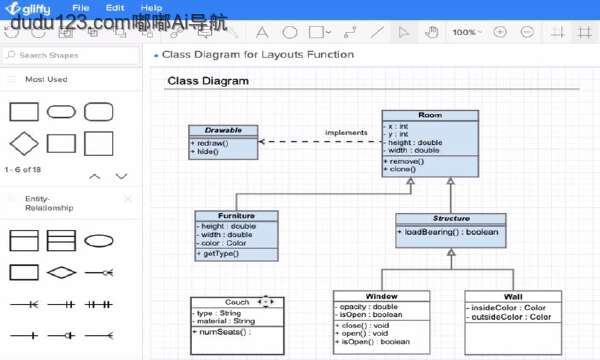Show previous page of Most Used shapes
Screen dimensions: 600x360
pyautogui.click(x=95, y=176)
